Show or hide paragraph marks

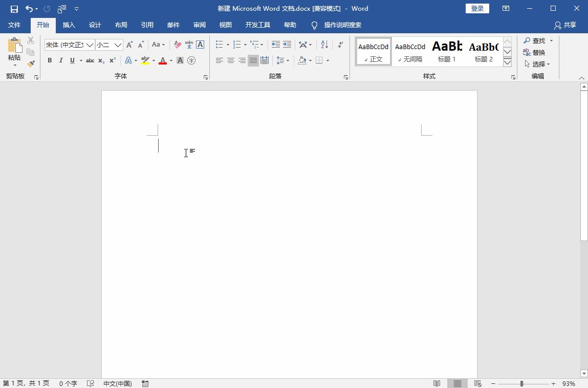click(x=340, y=45)
